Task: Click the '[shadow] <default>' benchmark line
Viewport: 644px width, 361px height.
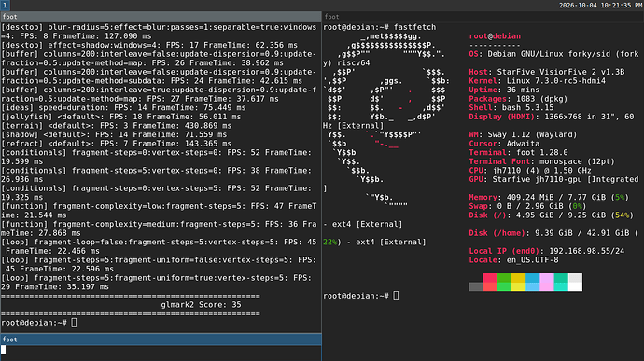Action: [114, 134]
